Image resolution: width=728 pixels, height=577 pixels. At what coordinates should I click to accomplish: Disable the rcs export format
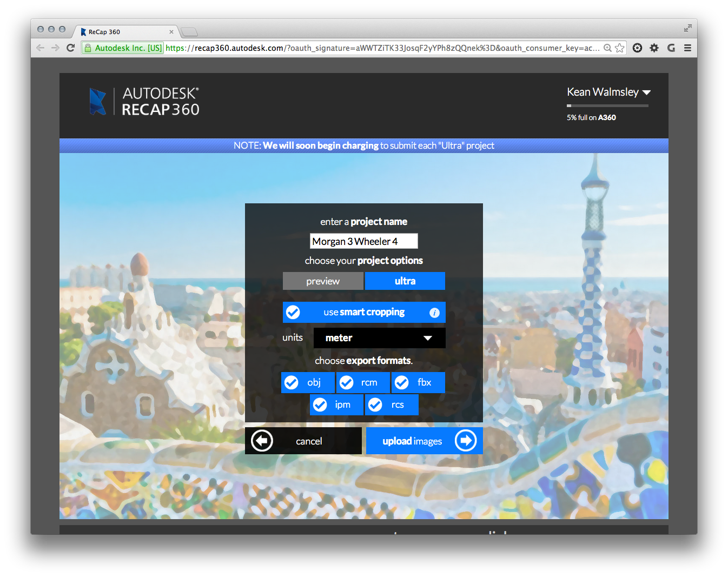(375, 405)
